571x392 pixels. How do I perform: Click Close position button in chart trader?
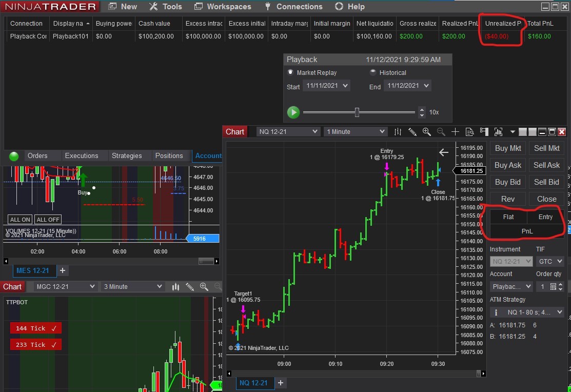[x=546, y=199]
